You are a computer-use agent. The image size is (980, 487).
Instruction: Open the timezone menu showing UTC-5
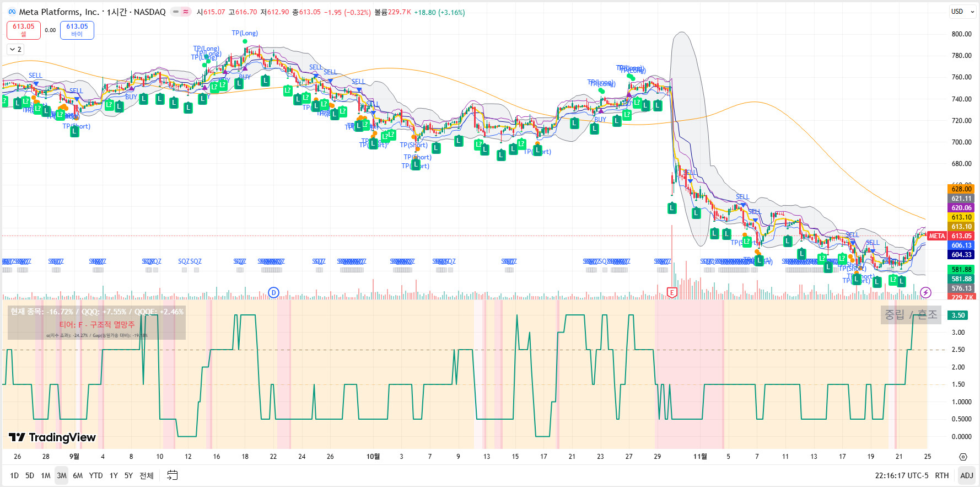[901, 475]
